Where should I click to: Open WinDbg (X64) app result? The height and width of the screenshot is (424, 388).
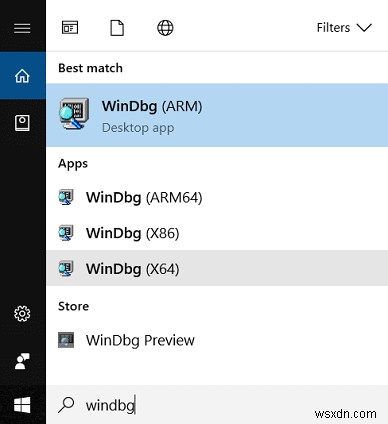coord(217,268)
